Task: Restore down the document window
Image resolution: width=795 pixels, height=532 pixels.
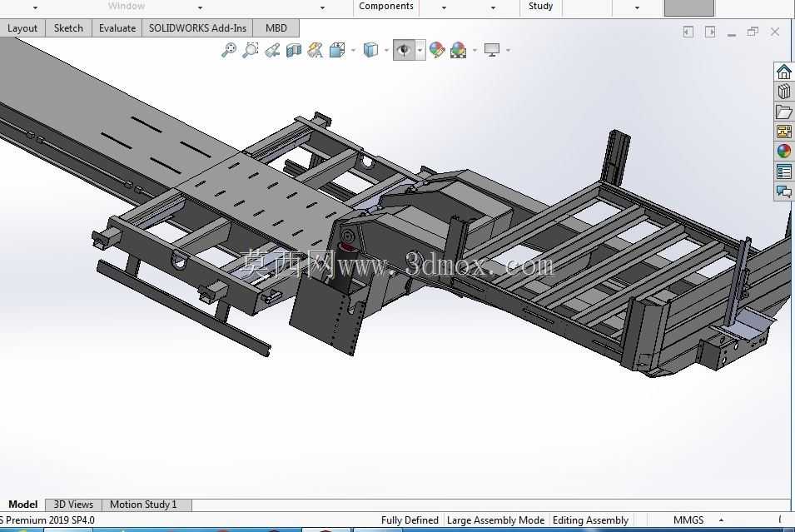Action: pyautogui.click(x=753, y=32)
